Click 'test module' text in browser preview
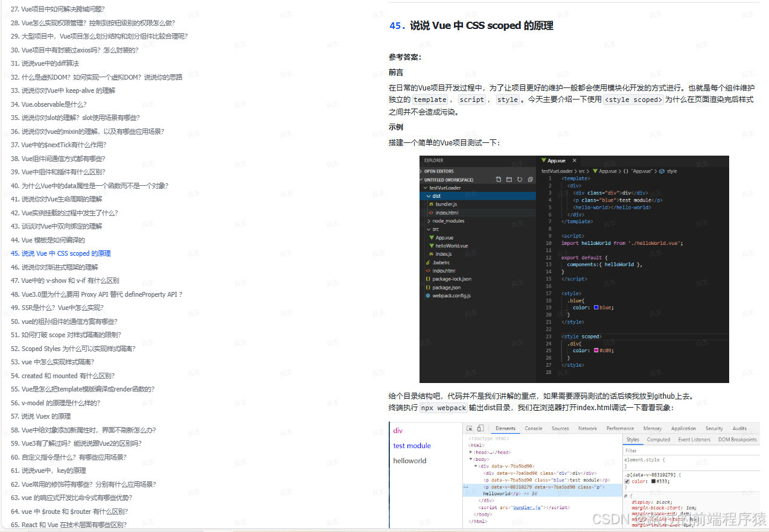 [412, 446]
